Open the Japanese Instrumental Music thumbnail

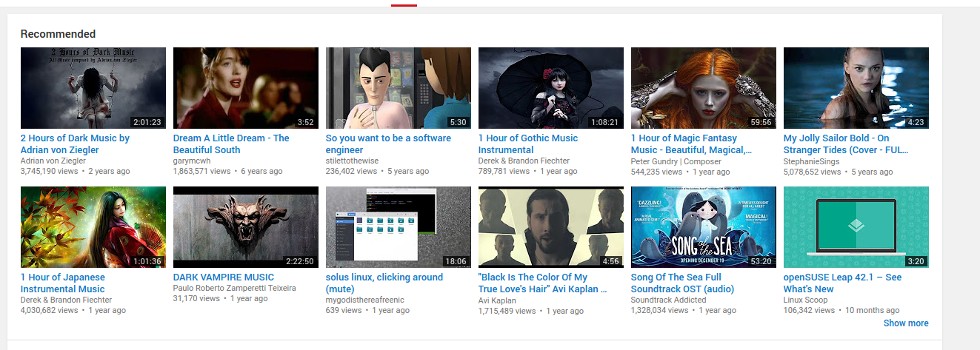click(x=93, y=227)
